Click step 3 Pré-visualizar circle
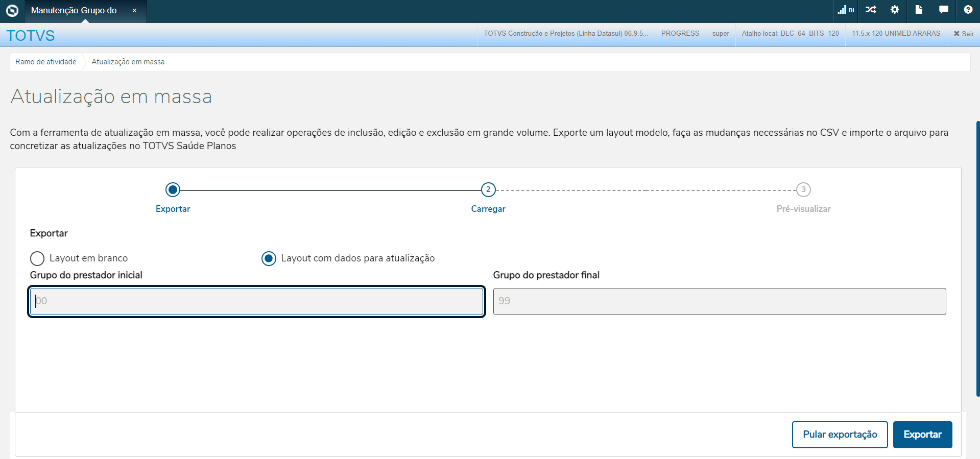The image size is (980, 459). click(803, 190)
